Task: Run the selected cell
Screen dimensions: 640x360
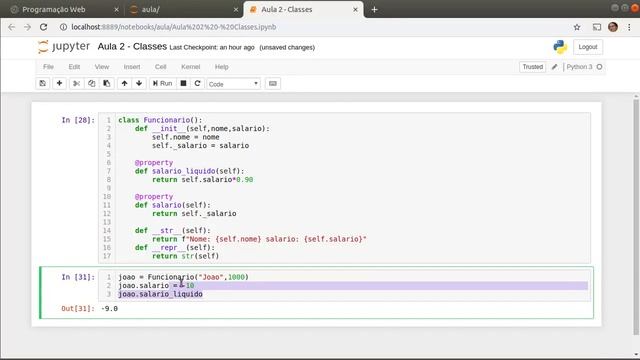Action: pos(162,83)
